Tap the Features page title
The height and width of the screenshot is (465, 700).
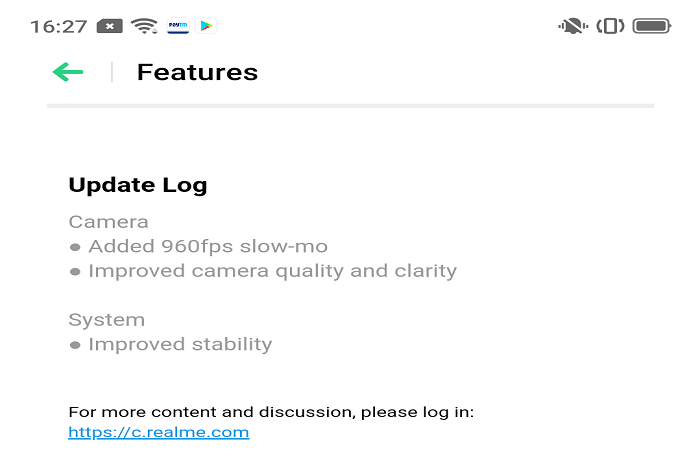197,72
